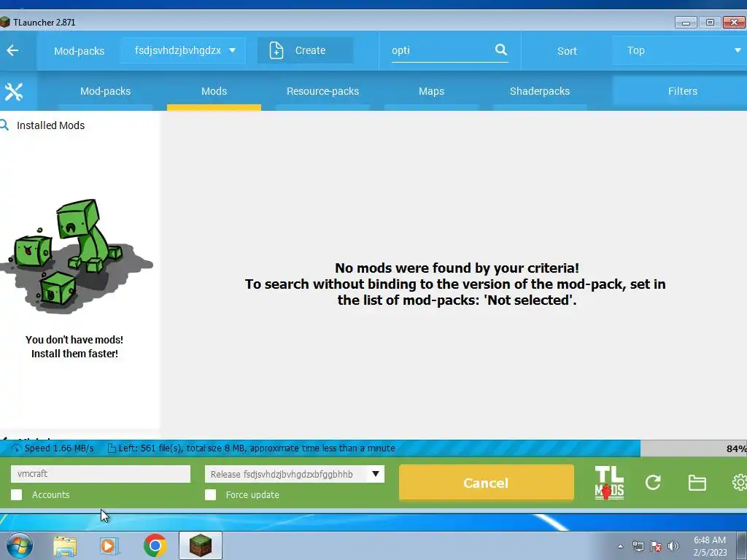Cancel the download with Cancel button
This screenshot has width=747, height=560.
click(x=486, y=483)
